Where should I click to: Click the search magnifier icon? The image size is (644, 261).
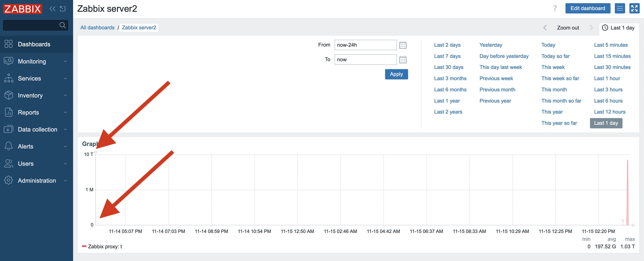coord(62,25)
